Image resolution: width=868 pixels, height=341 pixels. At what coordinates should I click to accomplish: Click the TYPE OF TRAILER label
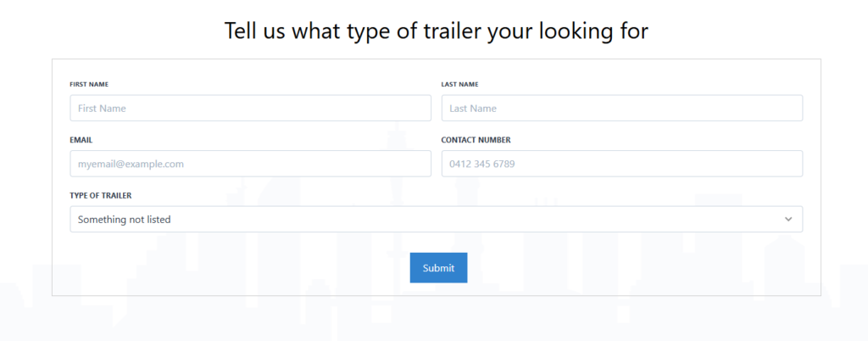pyautogui.click(x=101, y=195)
